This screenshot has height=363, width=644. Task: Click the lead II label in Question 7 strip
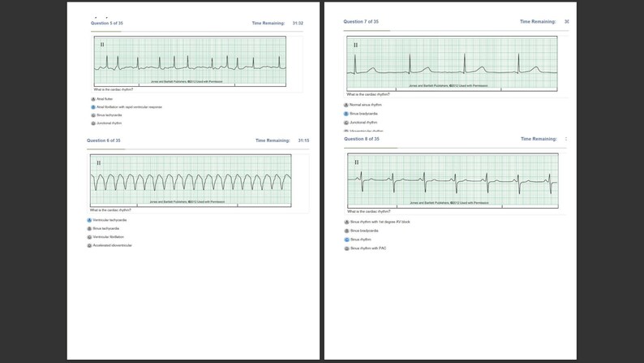point(356,45)
